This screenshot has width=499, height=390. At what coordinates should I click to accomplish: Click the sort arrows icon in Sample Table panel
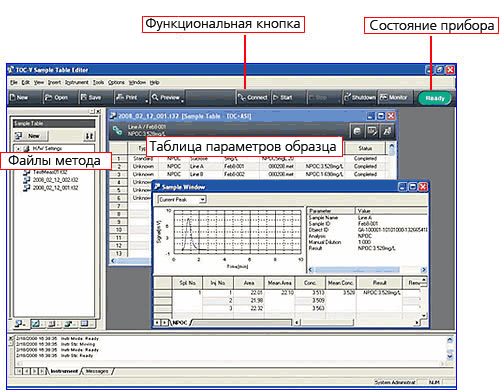click(x=89, y=136)
